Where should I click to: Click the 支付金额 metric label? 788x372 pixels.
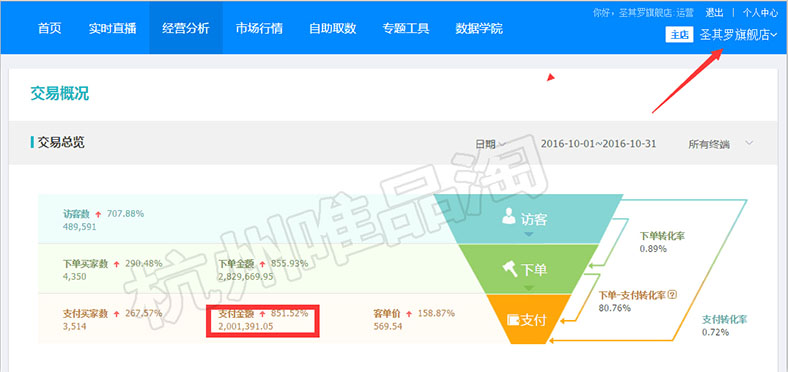click(x=236, y=314)
